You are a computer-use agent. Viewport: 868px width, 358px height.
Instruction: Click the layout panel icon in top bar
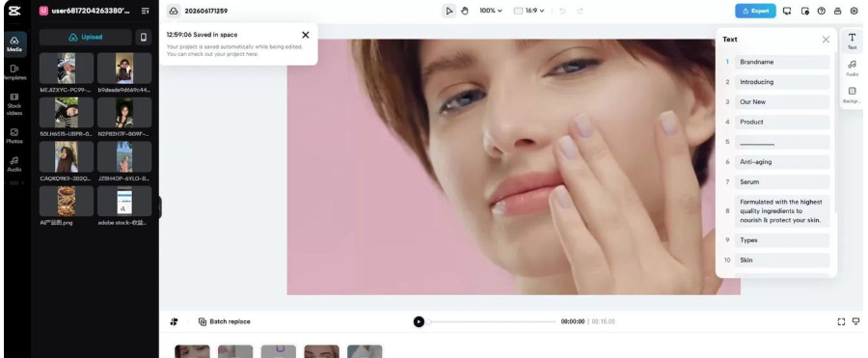pos(837,11)
